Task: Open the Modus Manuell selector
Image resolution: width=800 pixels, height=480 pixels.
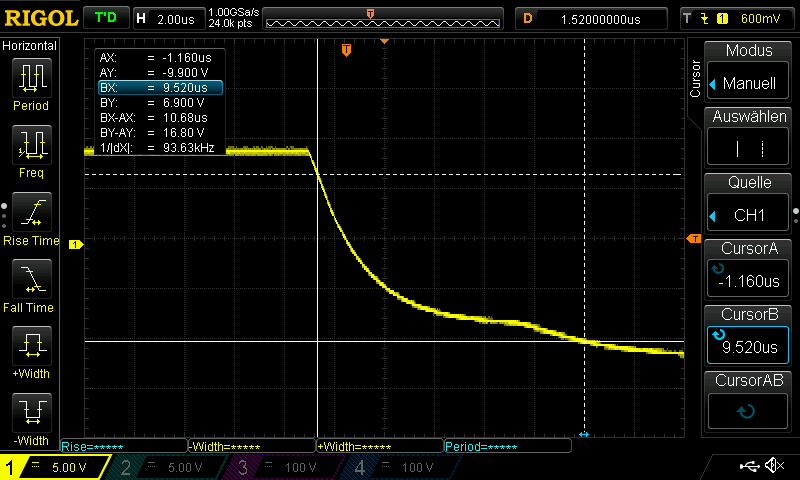Action: (749, 70)
